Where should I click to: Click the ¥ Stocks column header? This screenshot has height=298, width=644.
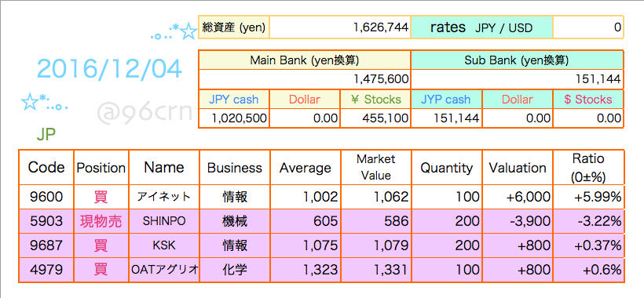click(x=375, y=99)
